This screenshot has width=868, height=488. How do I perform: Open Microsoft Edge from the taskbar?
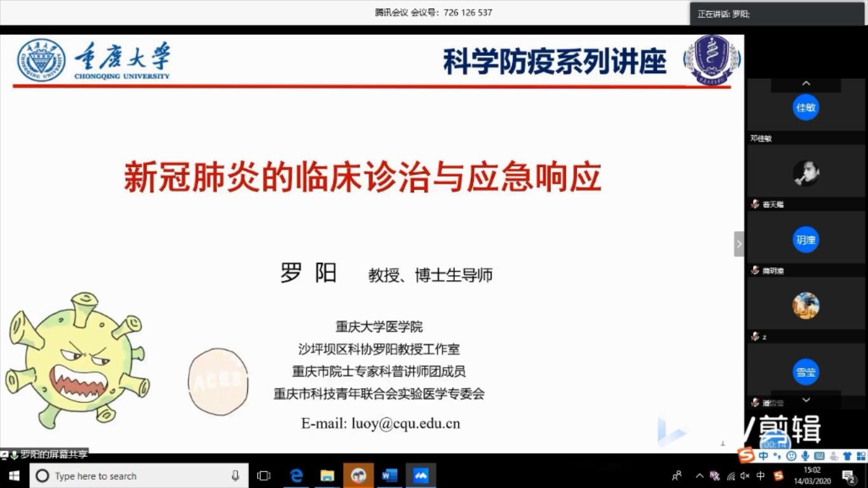click(296, 475)
